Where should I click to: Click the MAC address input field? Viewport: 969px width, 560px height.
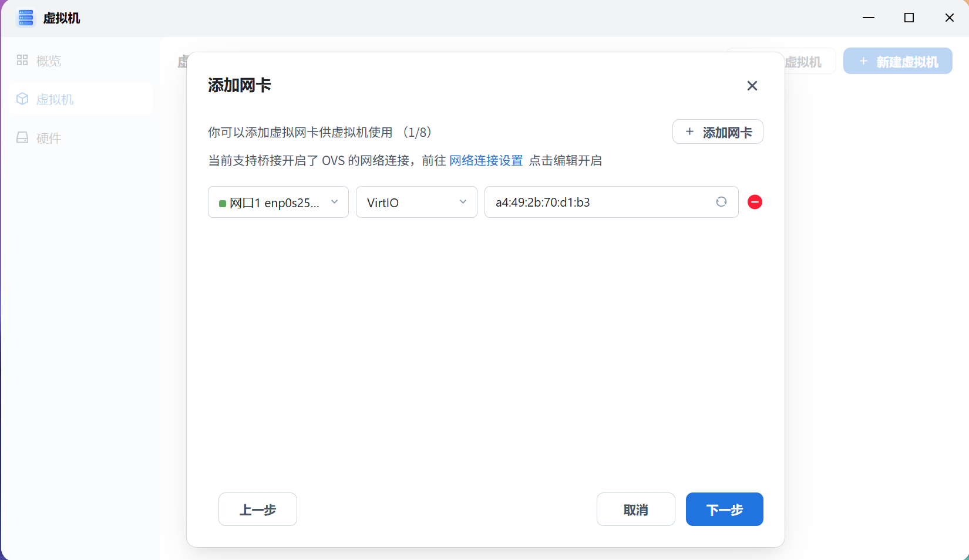click(587, 202)
